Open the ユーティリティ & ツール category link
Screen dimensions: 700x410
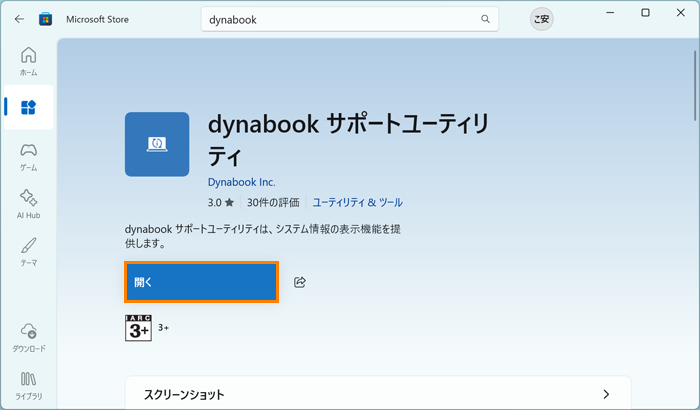[x=358, y=202]
